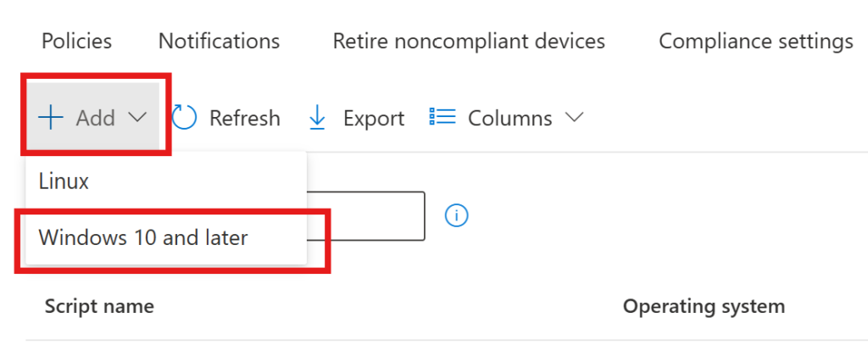Open the Compliance settings tab
The height and width of the screenshot is (362, 868).
tap(755, 41)
